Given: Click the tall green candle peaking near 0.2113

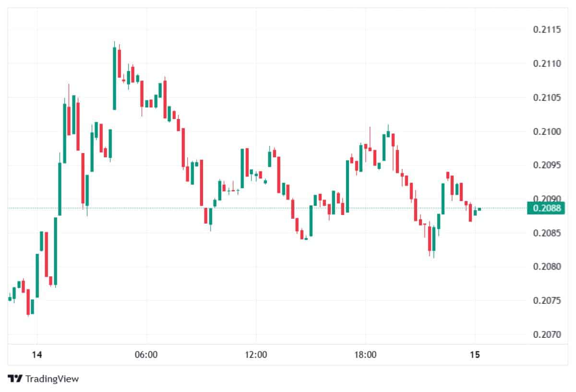Looking at the screenshot, I should click(115, 78).
